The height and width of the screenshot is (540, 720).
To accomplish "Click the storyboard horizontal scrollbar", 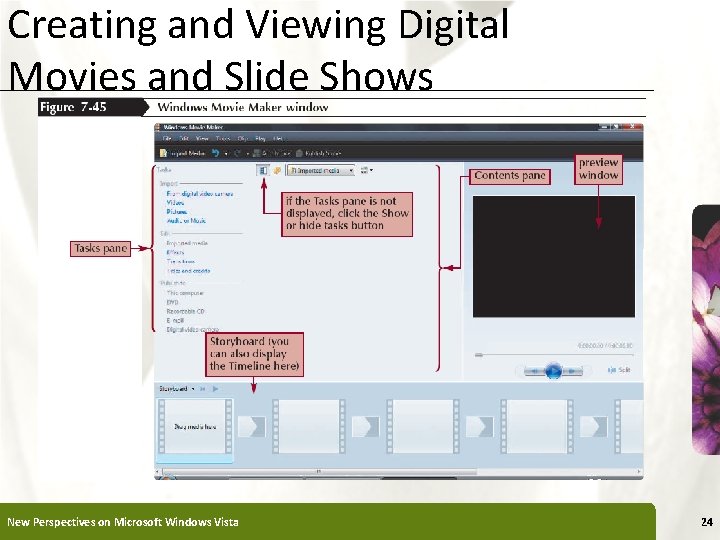I will pos(319,472).
